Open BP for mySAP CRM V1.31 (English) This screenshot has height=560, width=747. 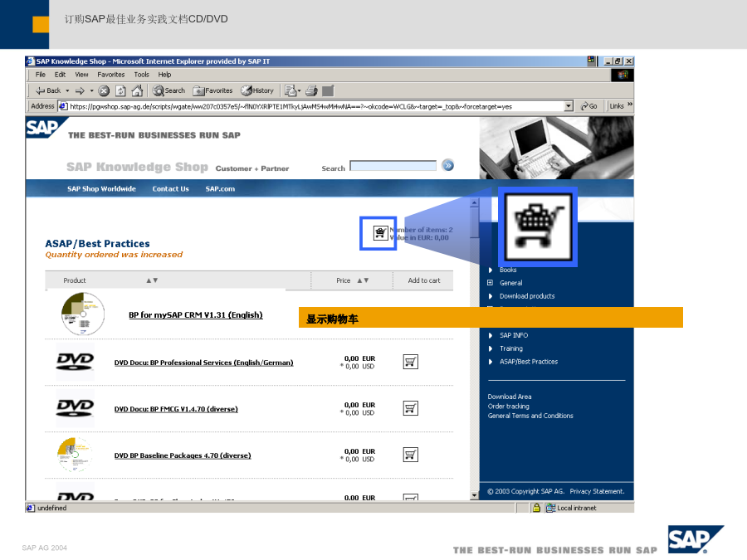click(x=196, y=315)
